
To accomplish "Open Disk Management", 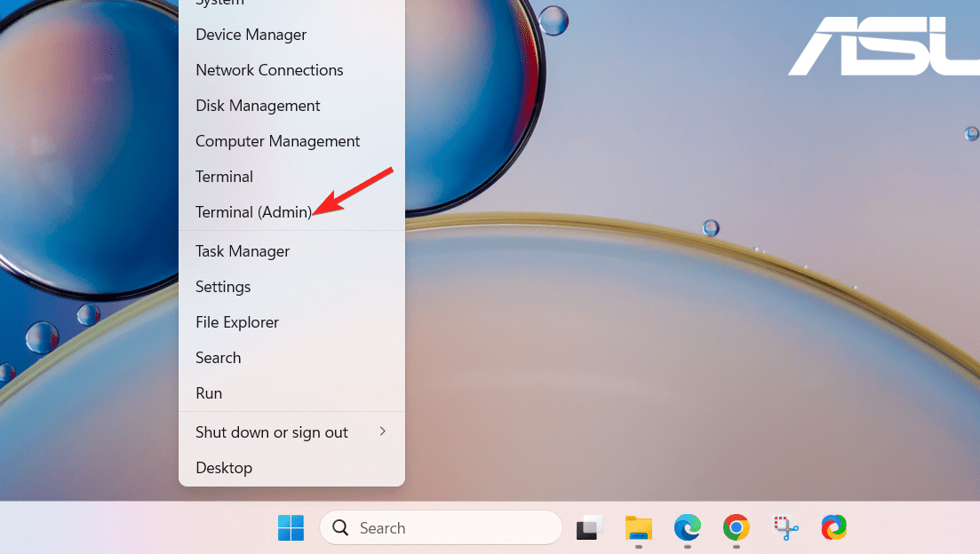I will (x=258, y=106).
